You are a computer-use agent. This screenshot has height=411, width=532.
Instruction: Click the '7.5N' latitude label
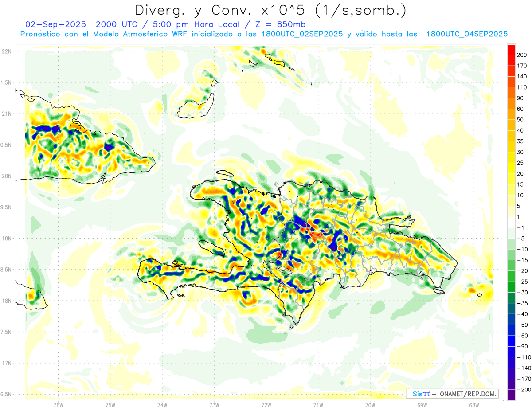point(6,332)
